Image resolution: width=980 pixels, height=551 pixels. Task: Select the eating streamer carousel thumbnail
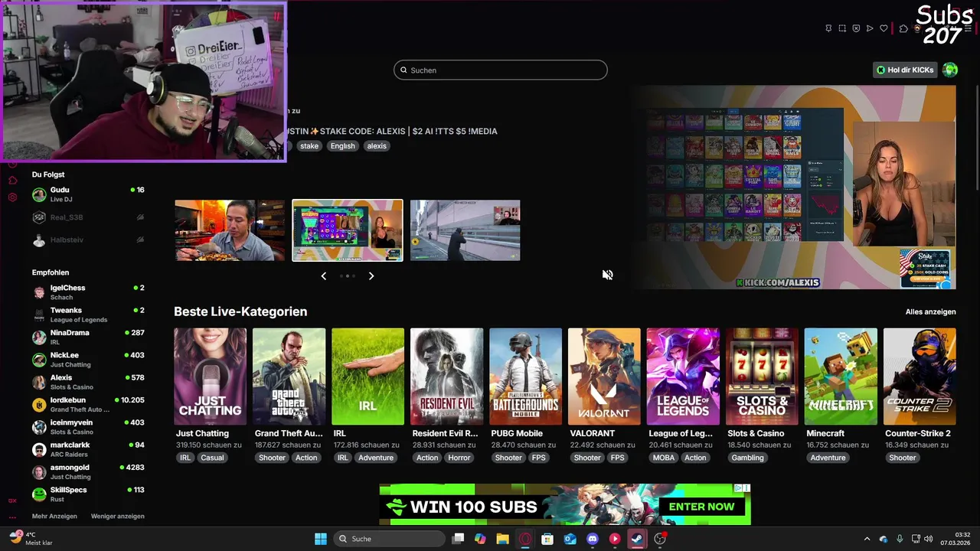[230, 230]
